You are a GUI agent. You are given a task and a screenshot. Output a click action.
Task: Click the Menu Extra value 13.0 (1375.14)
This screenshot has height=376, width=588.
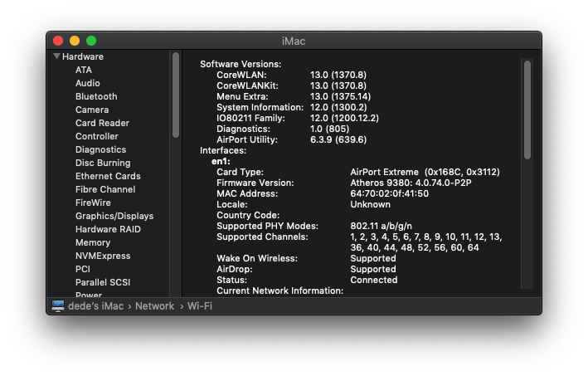point(341,97)
